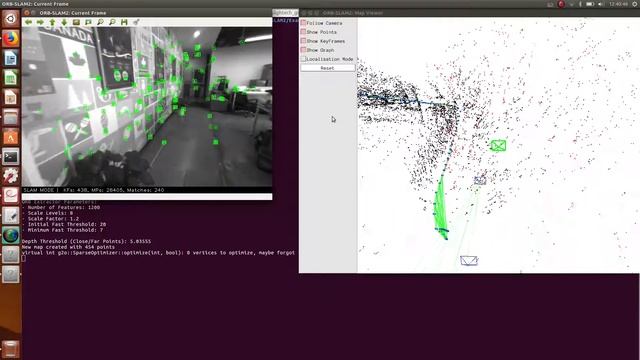This screenshot has width=640, height=360.
Task: Open LibreOffice Impress from the dock
Action: (x=11, y=98)
